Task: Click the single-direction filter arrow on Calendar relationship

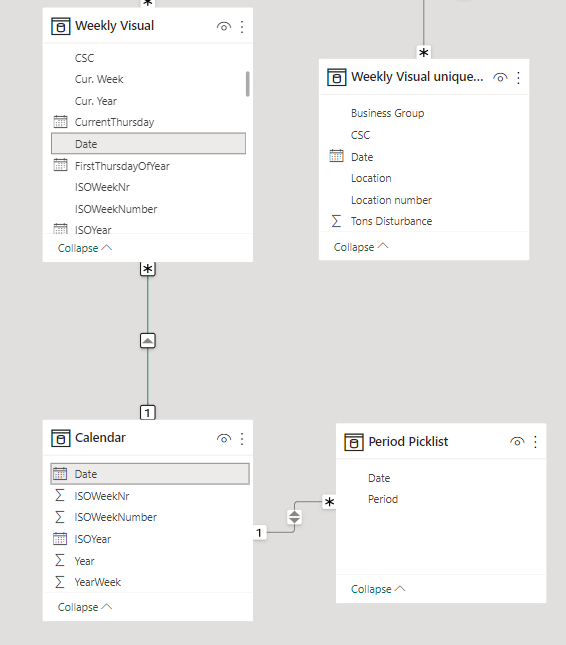Action: tap(148, 341)
